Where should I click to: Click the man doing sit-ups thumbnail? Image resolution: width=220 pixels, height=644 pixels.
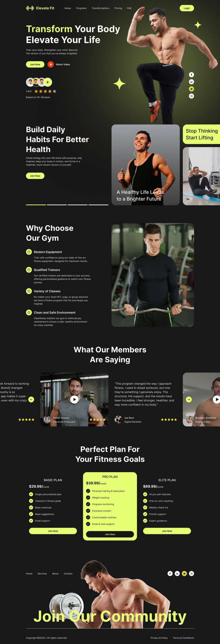[201, 176]
